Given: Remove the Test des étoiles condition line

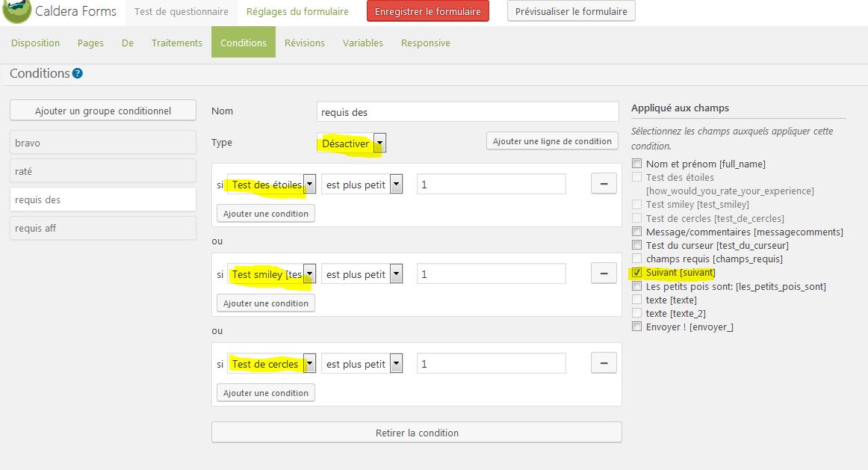Looking at the screenshot, I should point(604,184).
